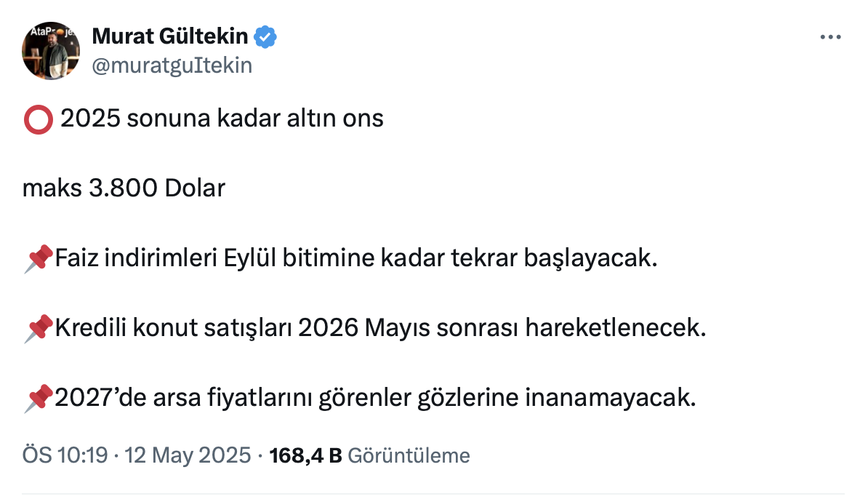Click the "maks 3.800 Dolar" text
The image size is (868, 499).
[x=124, y=189]
